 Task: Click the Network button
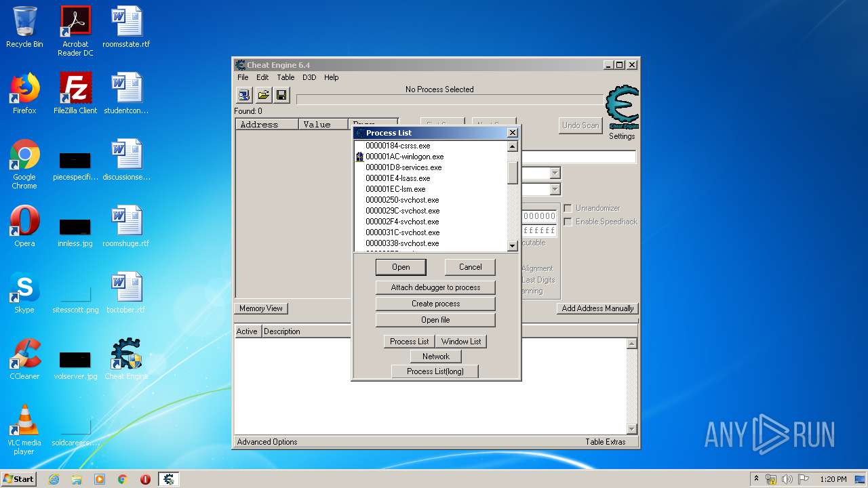click(436, 357)
